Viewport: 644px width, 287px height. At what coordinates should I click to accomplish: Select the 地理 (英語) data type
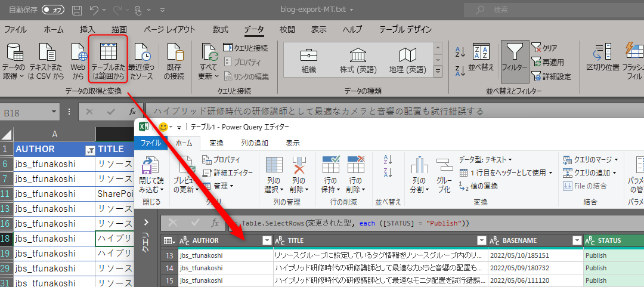click(408, 60)
